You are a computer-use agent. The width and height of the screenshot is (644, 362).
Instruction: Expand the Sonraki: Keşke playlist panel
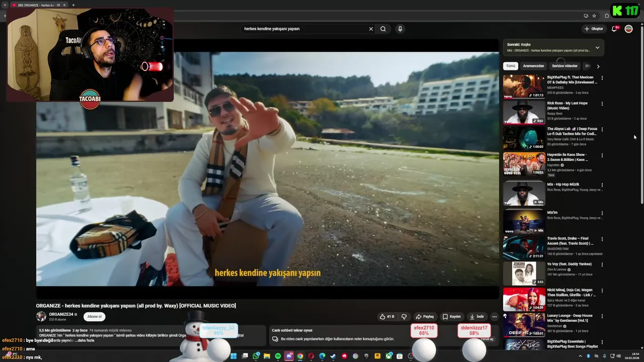[x=597, y=48]
